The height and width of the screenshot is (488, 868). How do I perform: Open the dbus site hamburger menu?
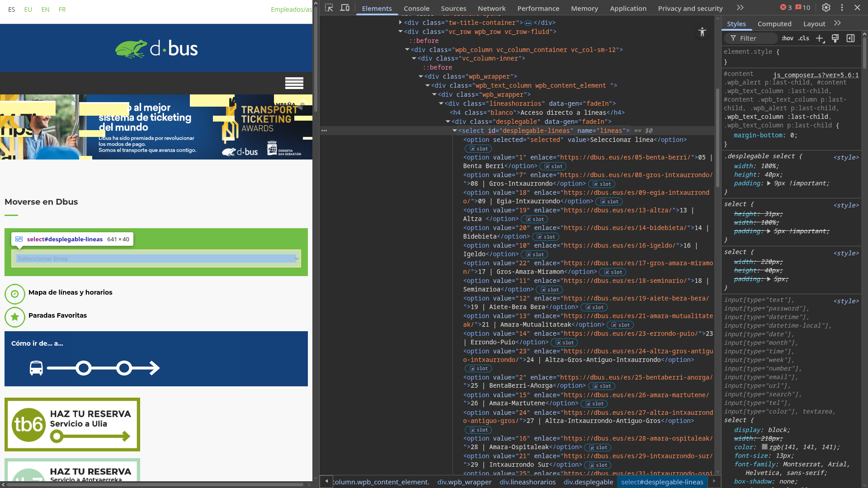click(294, 83)
